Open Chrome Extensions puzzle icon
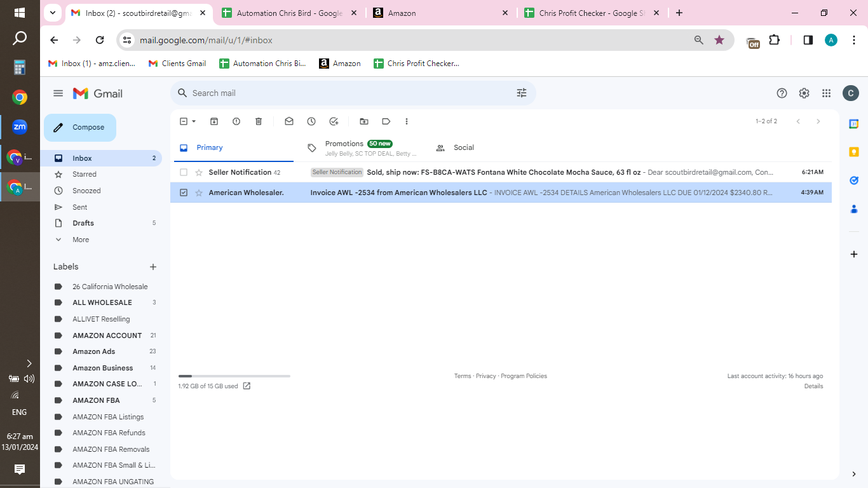 click(x=774, y=40)
